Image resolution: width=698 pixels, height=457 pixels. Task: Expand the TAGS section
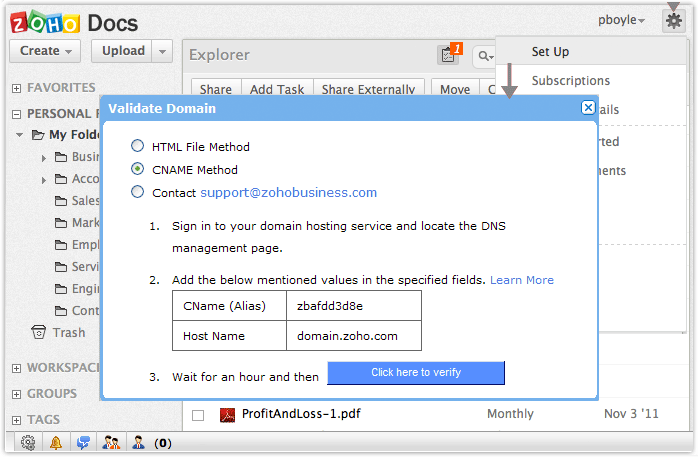16,420
